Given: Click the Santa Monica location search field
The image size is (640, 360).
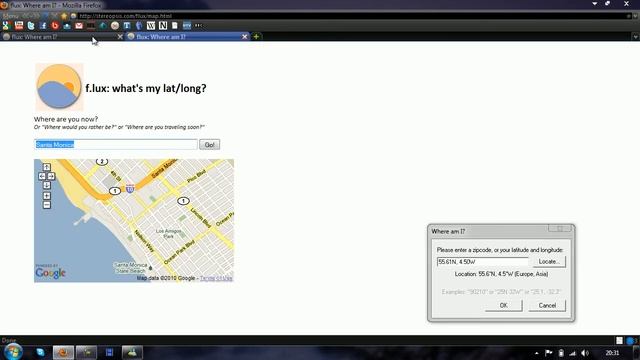Looking at the screenshot, I should tap(116, 144).
